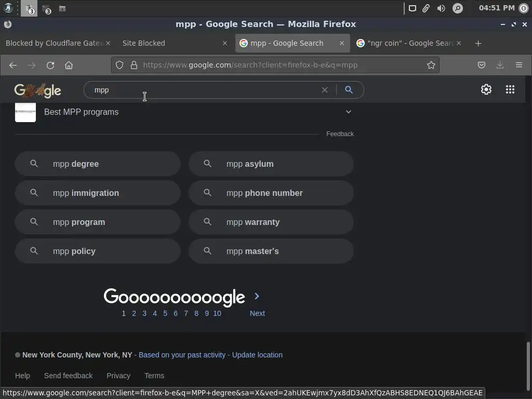This screenshot has width=532, height=399.
Task: Open Google quick settings gear
Action: [x=486, y=89]
